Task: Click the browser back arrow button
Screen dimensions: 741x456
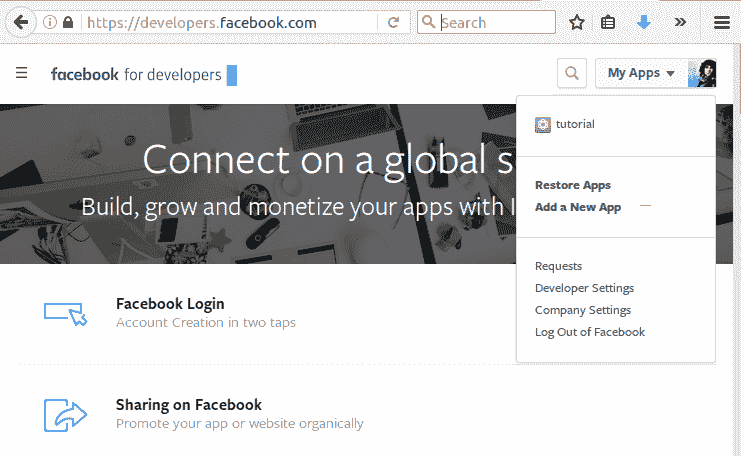Action: (19, 22)
